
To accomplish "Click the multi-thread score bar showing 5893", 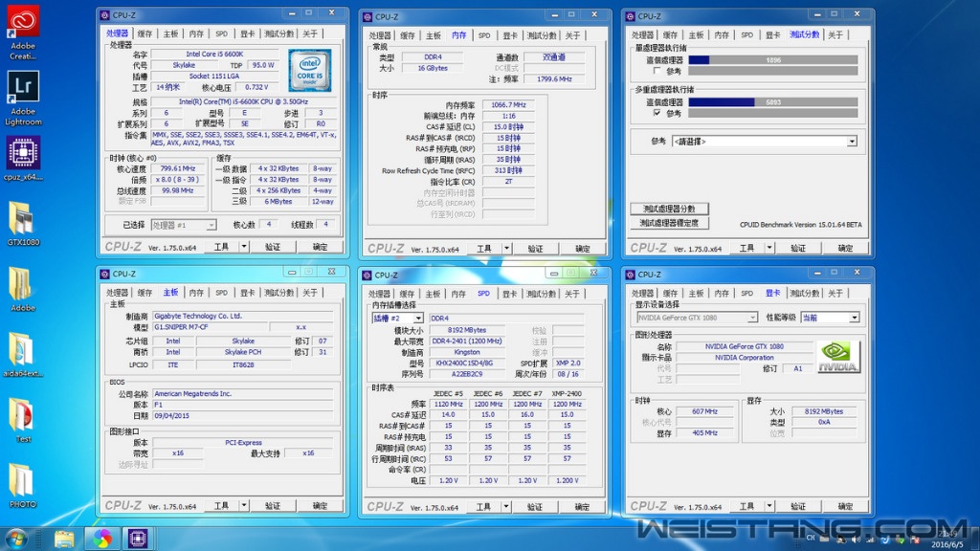I will (x=773, y=101).
